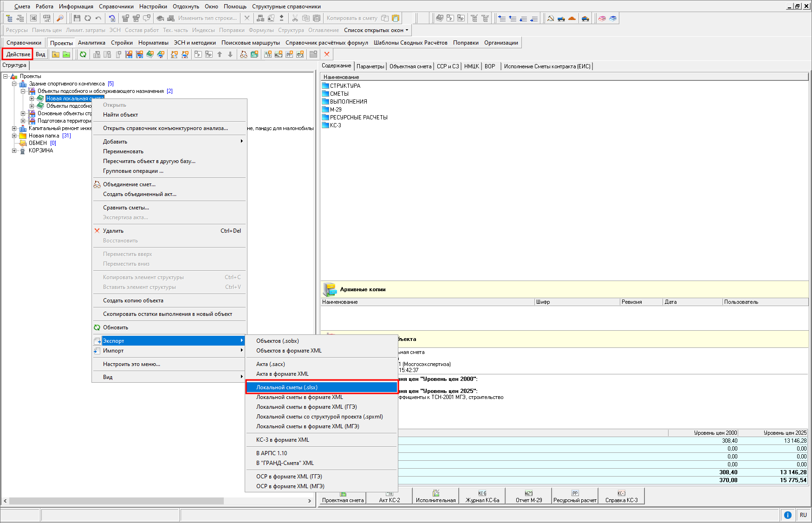Expand the Капитальный ремонт tree node

(x=14, y=128)
